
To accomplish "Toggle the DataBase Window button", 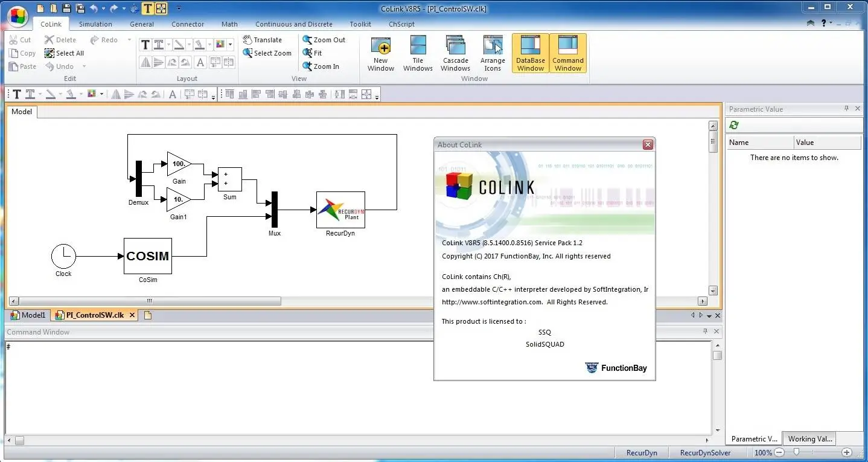I will pyautogui.click(x=531, y=54).
